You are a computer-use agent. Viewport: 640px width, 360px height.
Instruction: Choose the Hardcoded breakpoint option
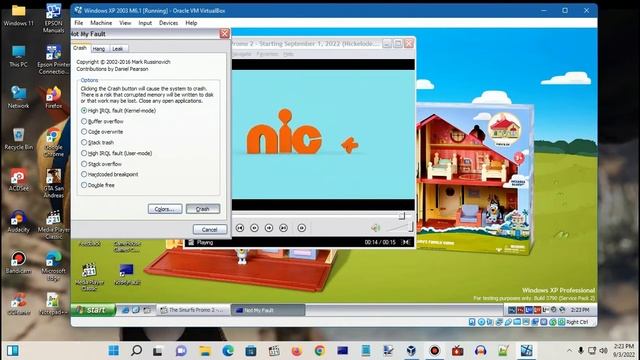tap(110, 174)
